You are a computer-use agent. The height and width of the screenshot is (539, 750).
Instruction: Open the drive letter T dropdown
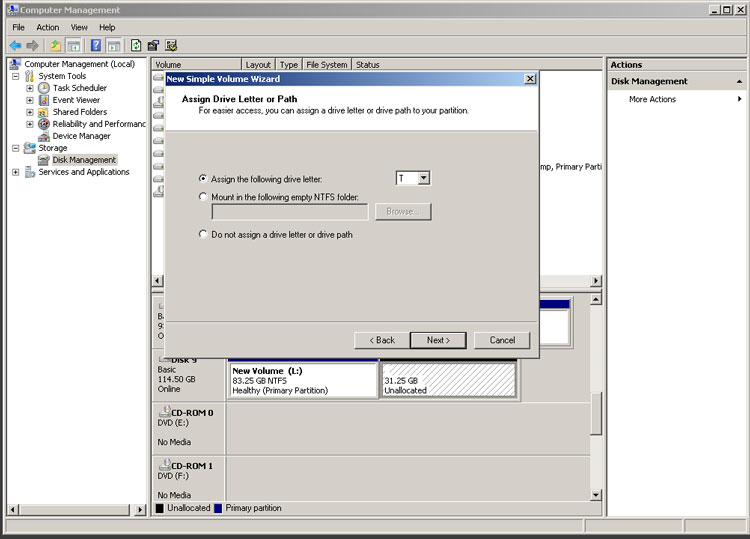click(x=423, y=178)
